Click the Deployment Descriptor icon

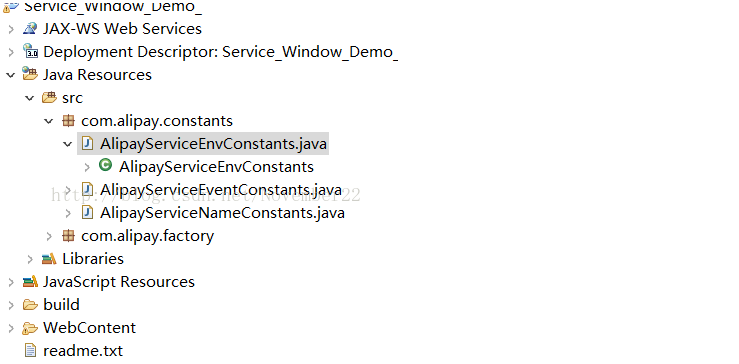click(30, 51)
